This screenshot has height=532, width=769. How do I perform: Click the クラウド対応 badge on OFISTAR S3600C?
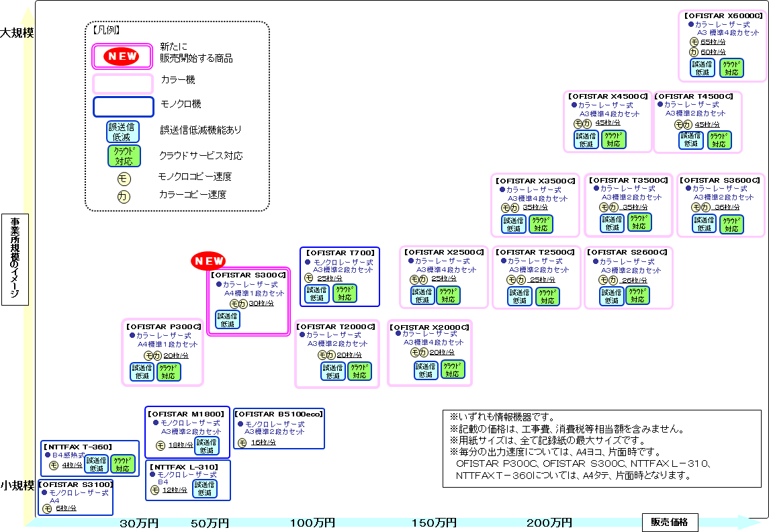pyautogui.click(x=731, y=224)
